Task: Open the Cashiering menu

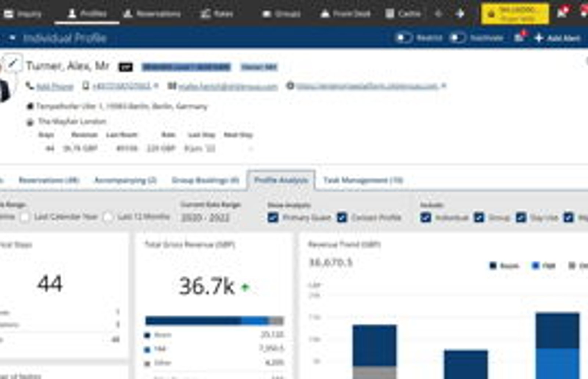Action: click(403, 14)
